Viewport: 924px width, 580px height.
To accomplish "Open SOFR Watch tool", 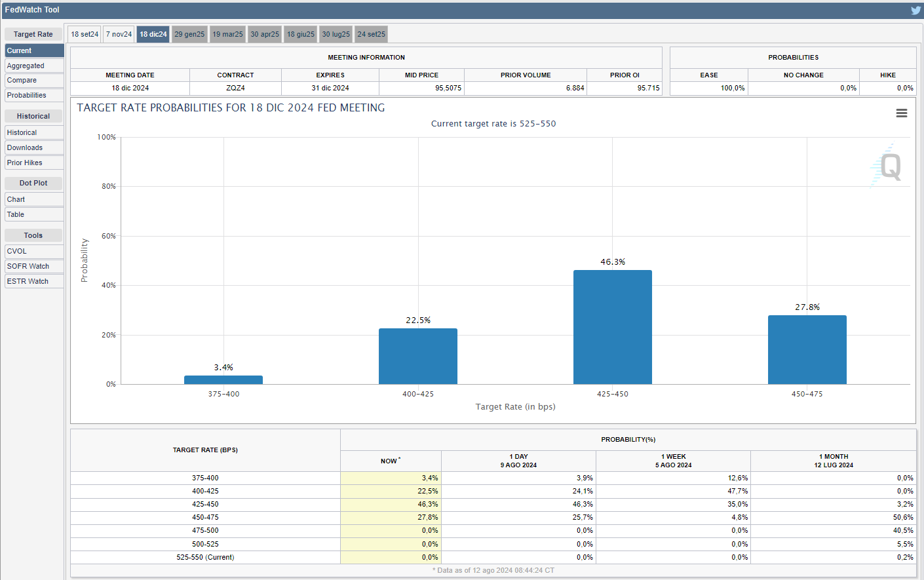I will click(x=34, y=266).
